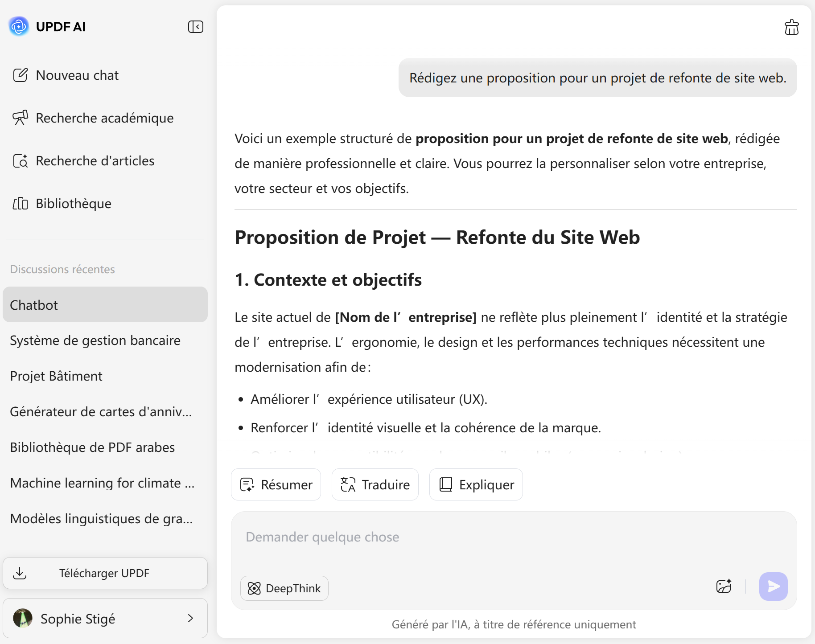
Task: Toggle DeepThink mode
Action: pos(284,588)
